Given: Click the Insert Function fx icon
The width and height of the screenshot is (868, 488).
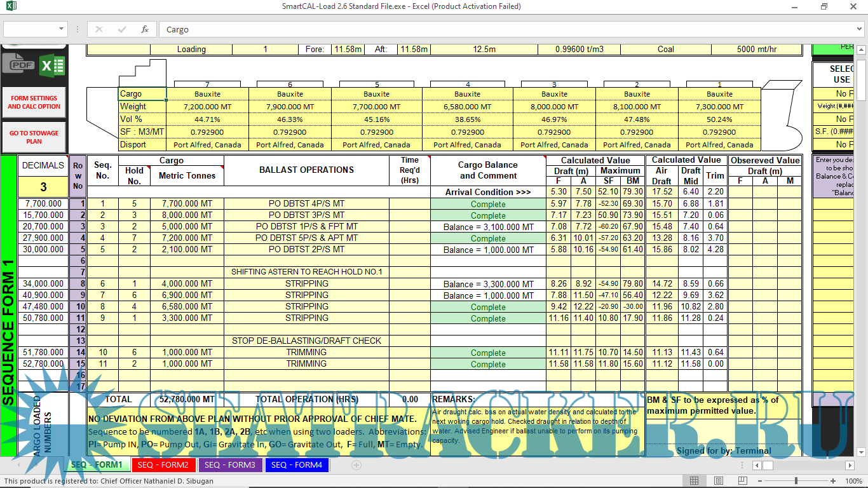Looking at the screenshot, I should click(x=144, y=29).
